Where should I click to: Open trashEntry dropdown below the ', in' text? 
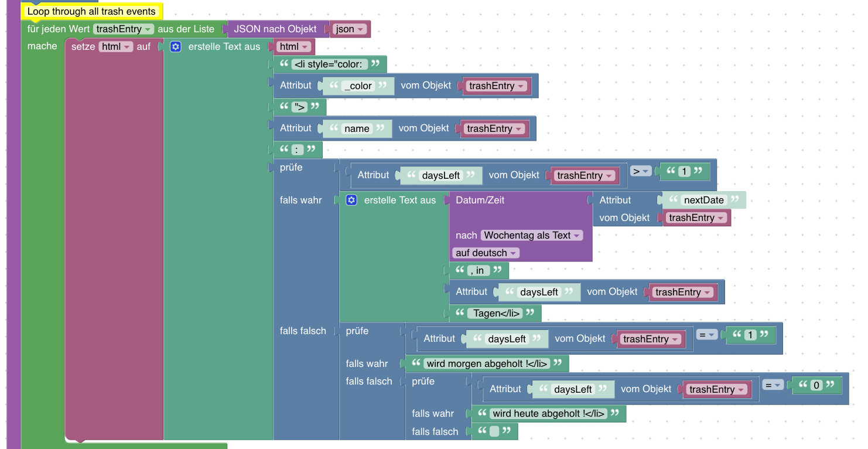pyautogui.click(x=684, y=292)
